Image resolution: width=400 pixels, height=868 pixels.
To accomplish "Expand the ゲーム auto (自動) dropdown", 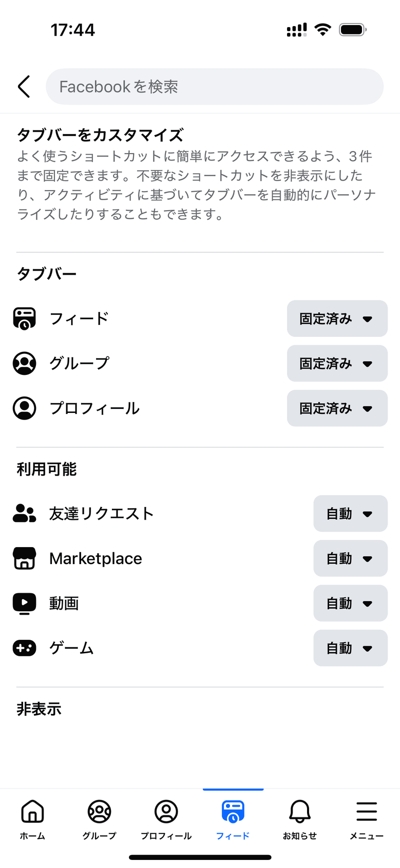I will pyautogui.click(x=350, y=648).
